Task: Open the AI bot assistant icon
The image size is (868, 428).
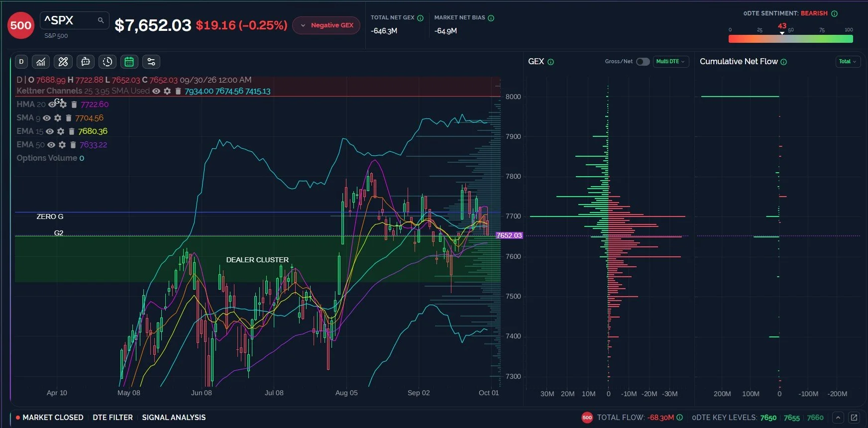Action: click(86, 62)
